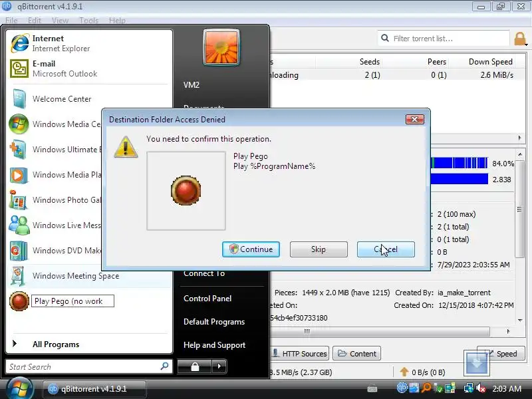Sort torrents by the Seeds column header
This screenshot has width=532, height=399.
pyautogui.click(x=370, y=62)
